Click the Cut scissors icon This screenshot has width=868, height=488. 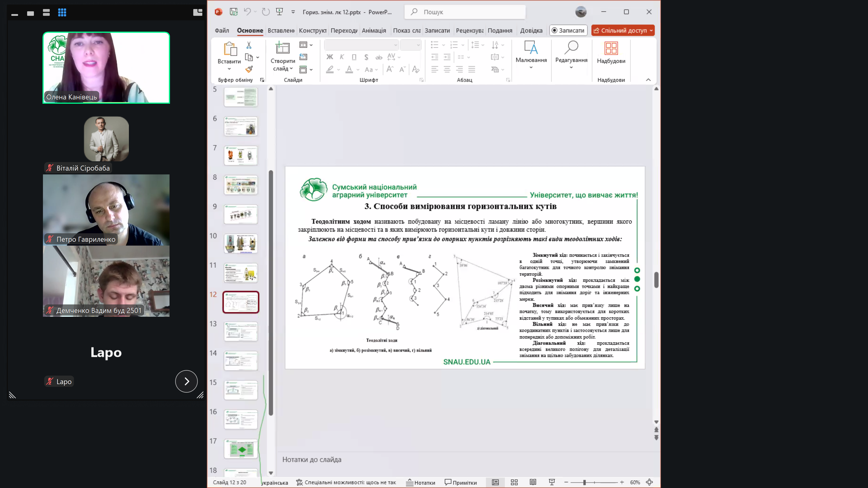[x=249, y=45]
